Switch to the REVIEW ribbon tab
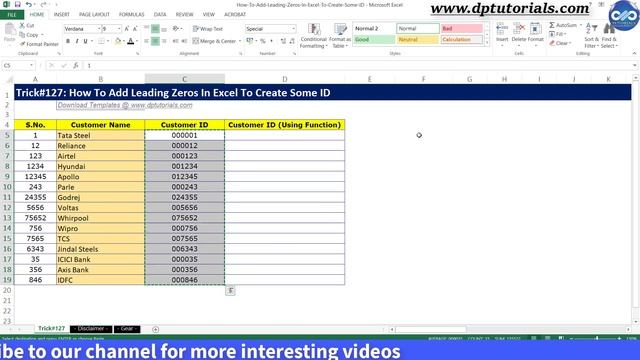 pyautogui.click(x=184, y=15)
